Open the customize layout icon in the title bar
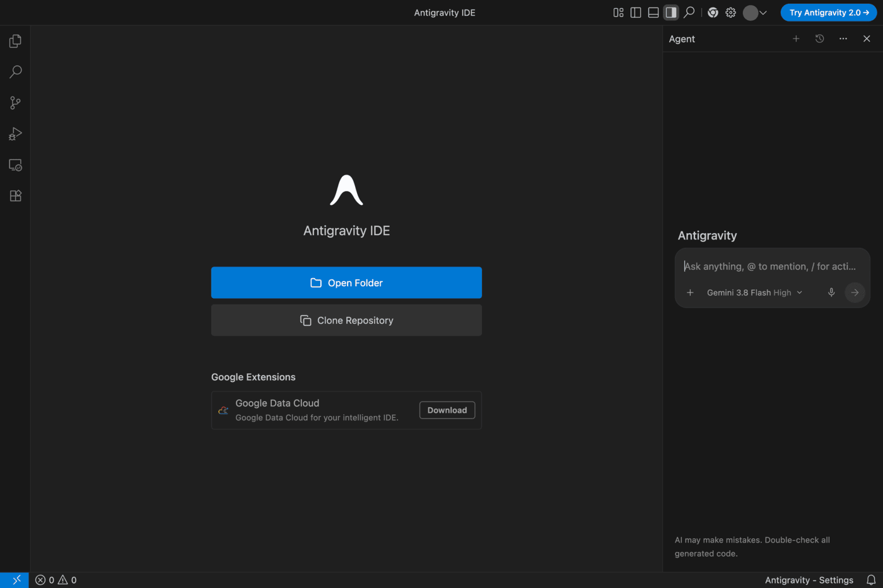 pyautogui.click(x=618, y=13)
